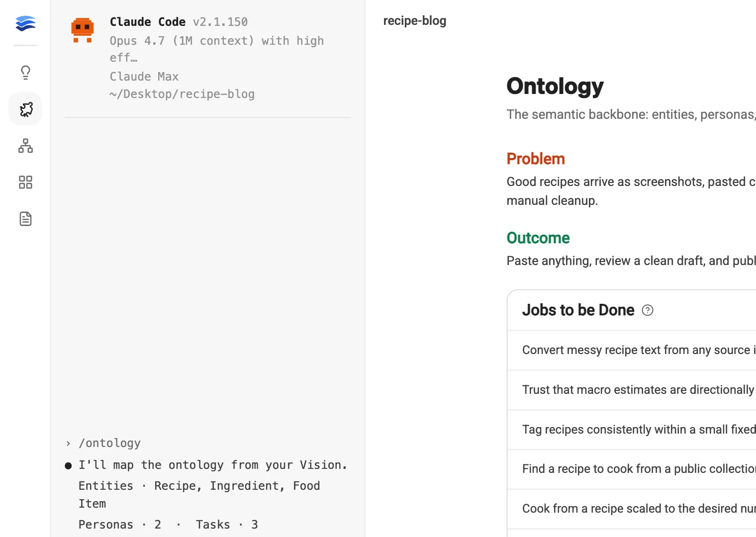Click the help icon beside Jobs to be Done

pos(647,310)
